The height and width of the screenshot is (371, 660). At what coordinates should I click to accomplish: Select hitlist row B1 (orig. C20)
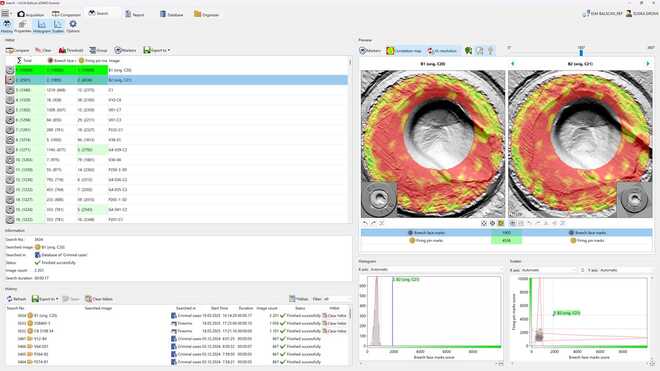pyautogui.click(x=177, y=70)
